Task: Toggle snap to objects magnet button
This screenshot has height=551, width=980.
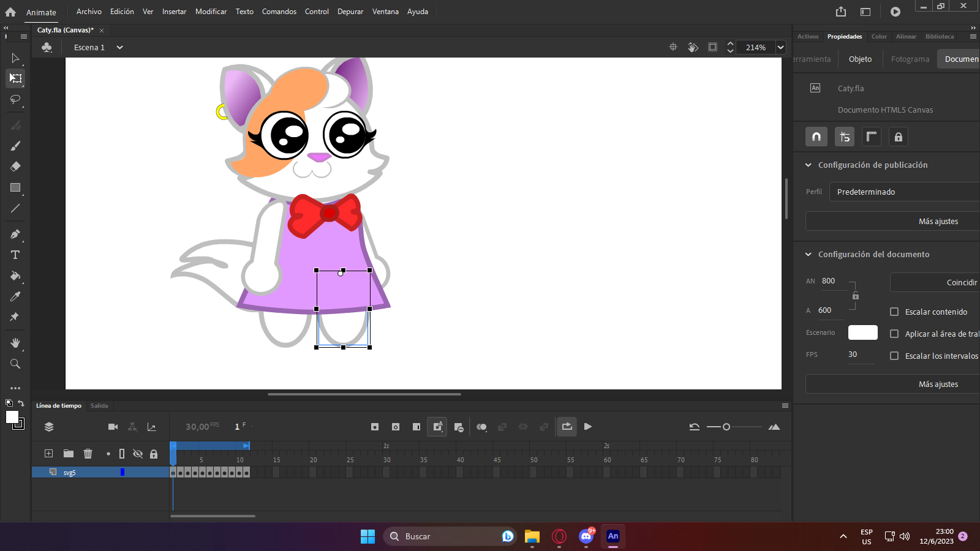Action: [816, 137]
